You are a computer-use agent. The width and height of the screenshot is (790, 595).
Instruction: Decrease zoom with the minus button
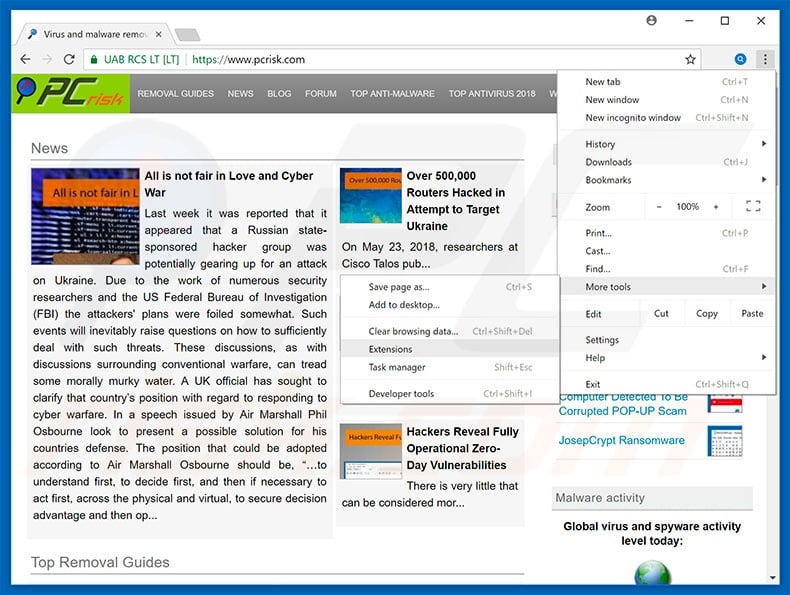pos(659,207)
